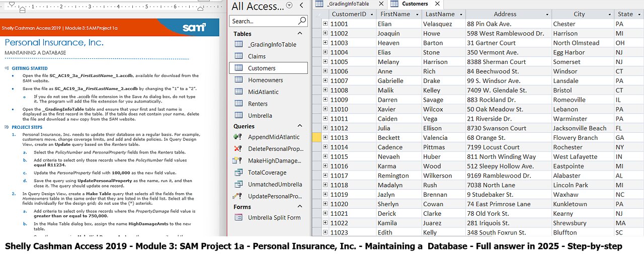Screen dimensions: 644x256
Task: Open the All Access Objects dropdown arrow
Action: pos(289,6)
